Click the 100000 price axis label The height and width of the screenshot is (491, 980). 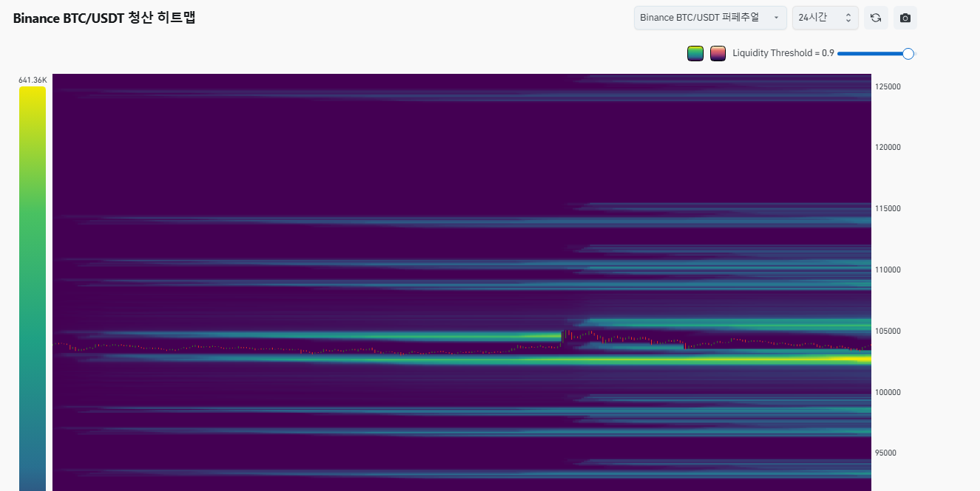888,392
